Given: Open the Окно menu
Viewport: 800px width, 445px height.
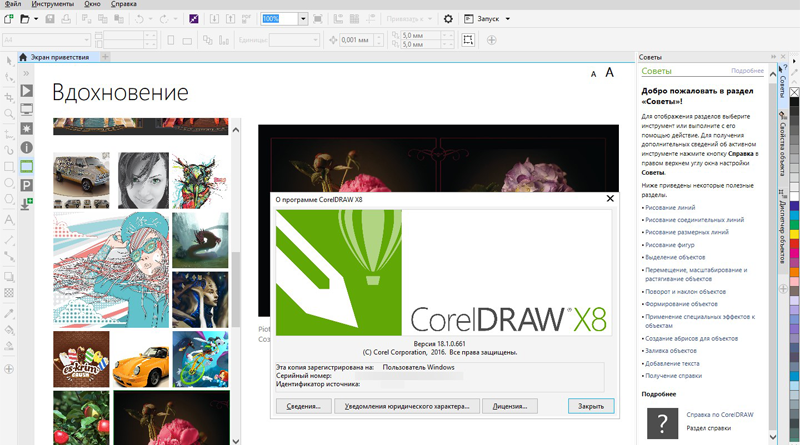Looking at the screenshot, I should 92,4.
